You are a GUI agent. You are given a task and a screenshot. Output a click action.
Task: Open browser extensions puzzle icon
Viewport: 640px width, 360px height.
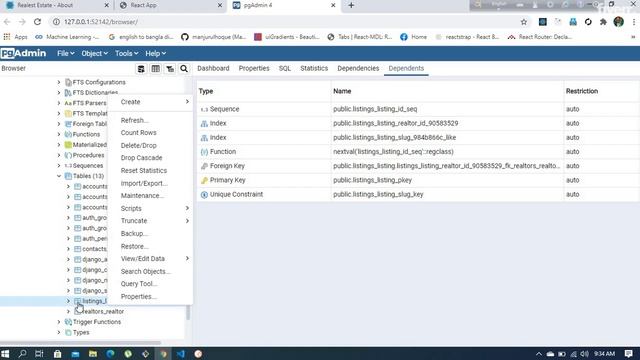tap(603, 22)
